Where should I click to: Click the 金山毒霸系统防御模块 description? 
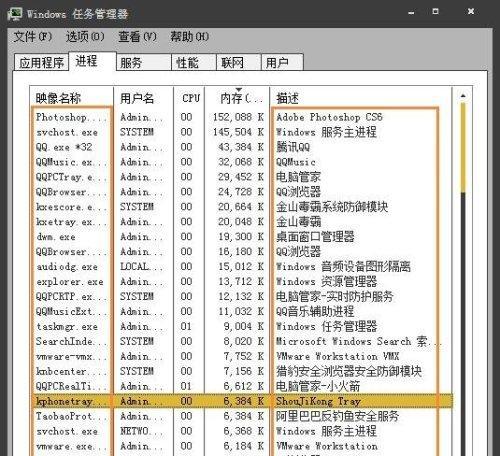click(x=332, y=207)
